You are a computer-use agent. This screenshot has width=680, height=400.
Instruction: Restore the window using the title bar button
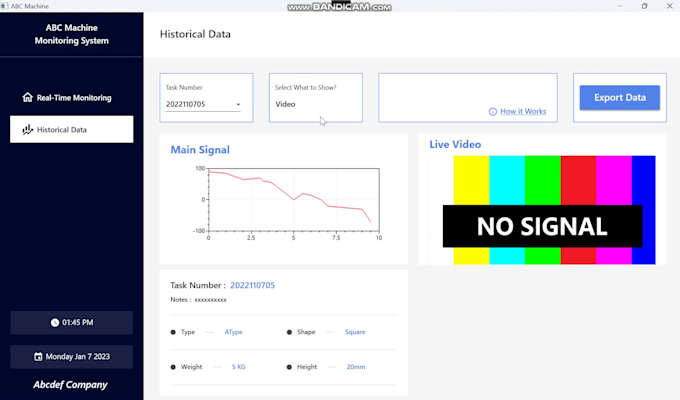pyautogui.click(x=644, y=6)
